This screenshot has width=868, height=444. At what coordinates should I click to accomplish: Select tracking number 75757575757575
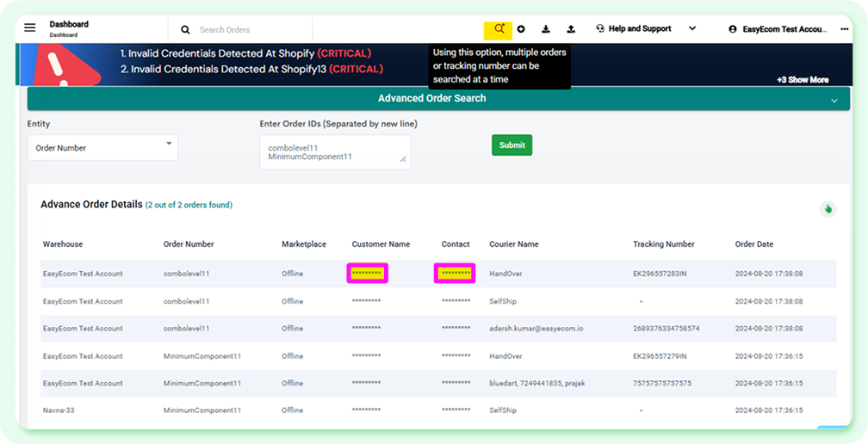click(x=662, y=383)
